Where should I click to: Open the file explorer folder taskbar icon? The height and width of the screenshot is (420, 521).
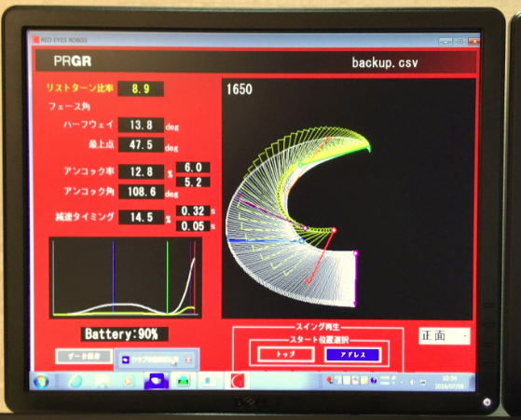click(103, 381)
